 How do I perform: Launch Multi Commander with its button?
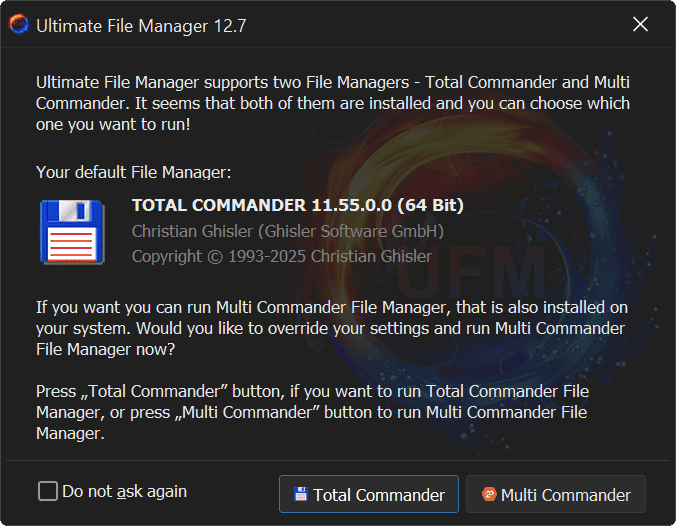(x=556, y=494)
